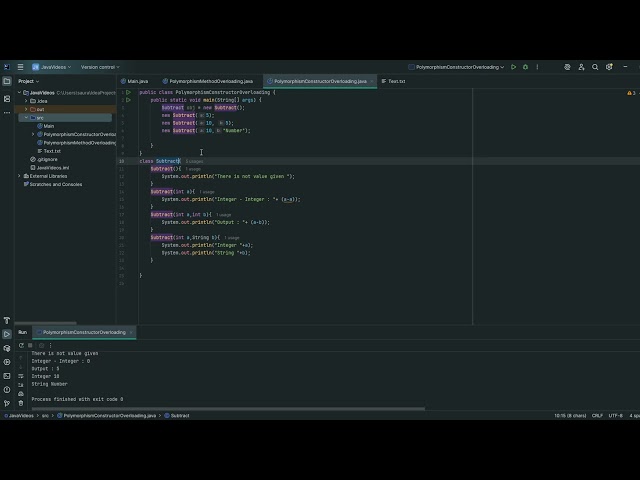This screenshot has width=640, height=480.
Task: Click CRLF line separator in status bar
Action: [597, 416]
